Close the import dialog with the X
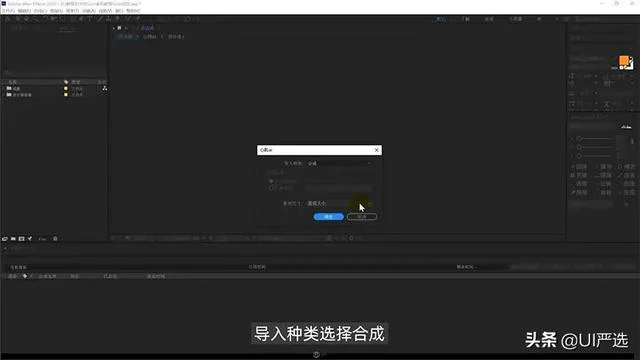This screenshot has width=640, height=360. click(x=376, y=150)
